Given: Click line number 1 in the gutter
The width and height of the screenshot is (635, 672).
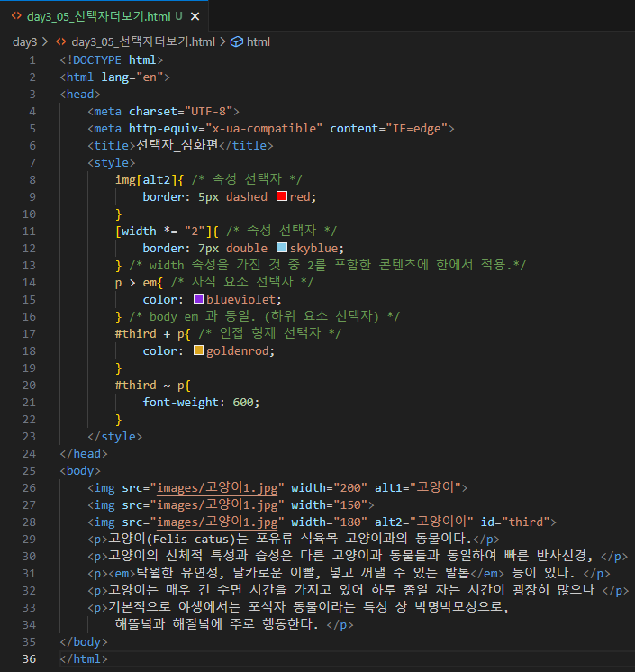Looking at the screenshot, I should coord(32,60).
